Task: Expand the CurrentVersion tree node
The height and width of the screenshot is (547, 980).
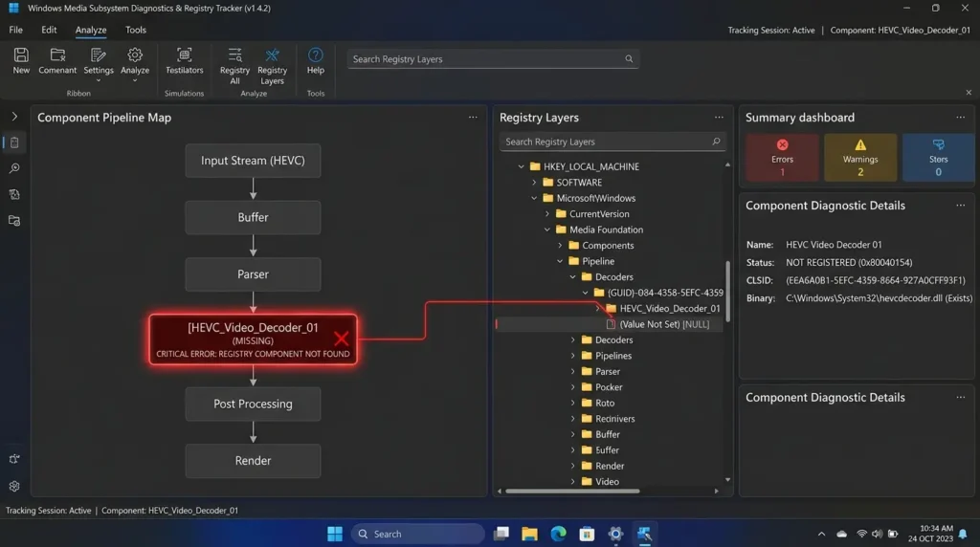Action: [547, 213]
